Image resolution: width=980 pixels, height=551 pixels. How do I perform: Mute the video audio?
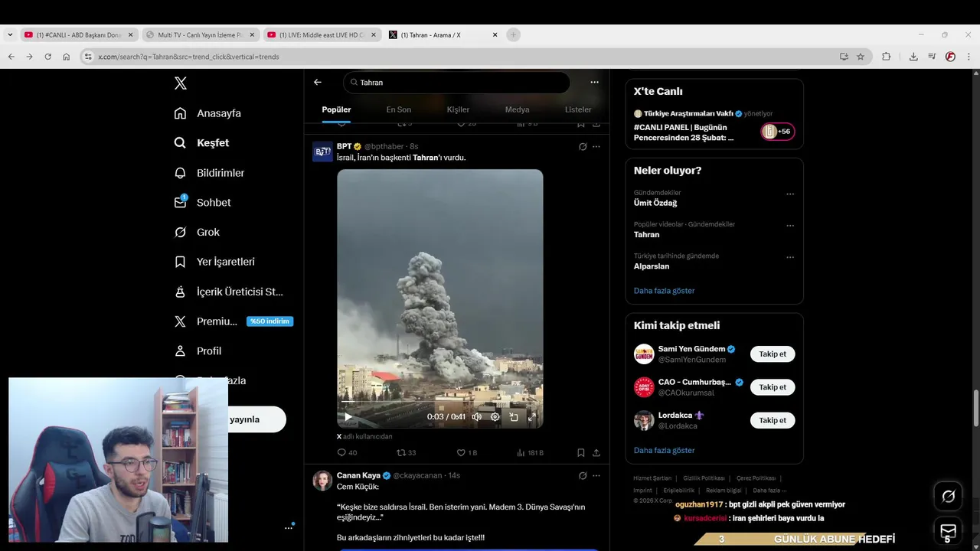point(476,417)
